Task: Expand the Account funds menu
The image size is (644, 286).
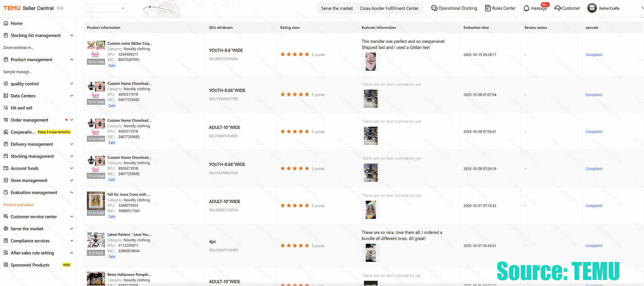Action: (x=71, y=169)
